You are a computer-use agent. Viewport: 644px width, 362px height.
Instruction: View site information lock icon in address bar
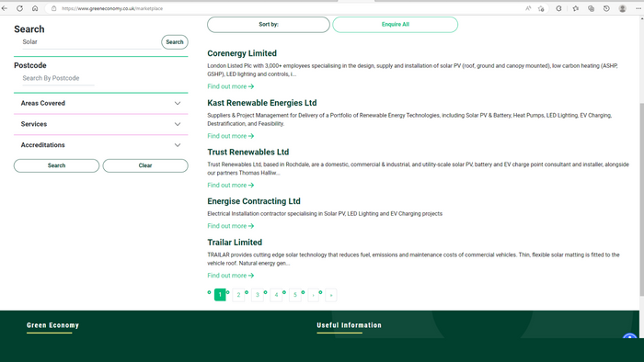point(53,8)
